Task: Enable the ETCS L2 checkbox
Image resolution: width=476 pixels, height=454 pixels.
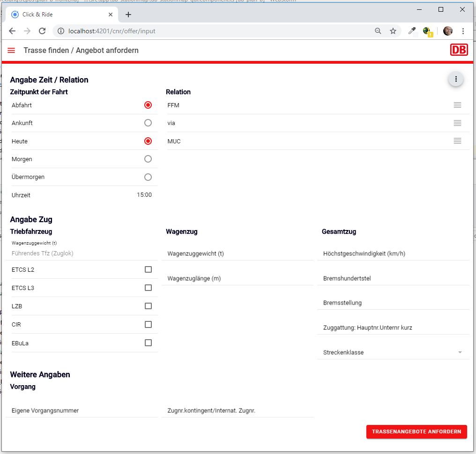Action: (x=148, y=269)
